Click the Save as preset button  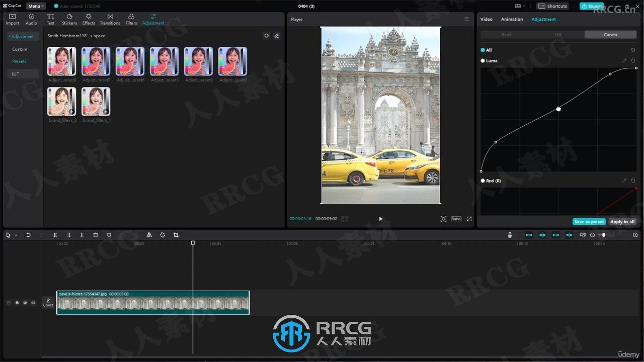(589, 222)
